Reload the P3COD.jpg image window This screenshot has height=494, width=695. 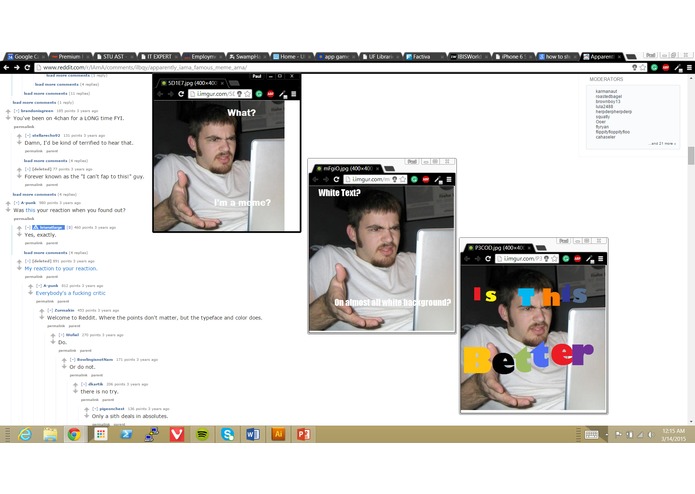coord(488,259)
